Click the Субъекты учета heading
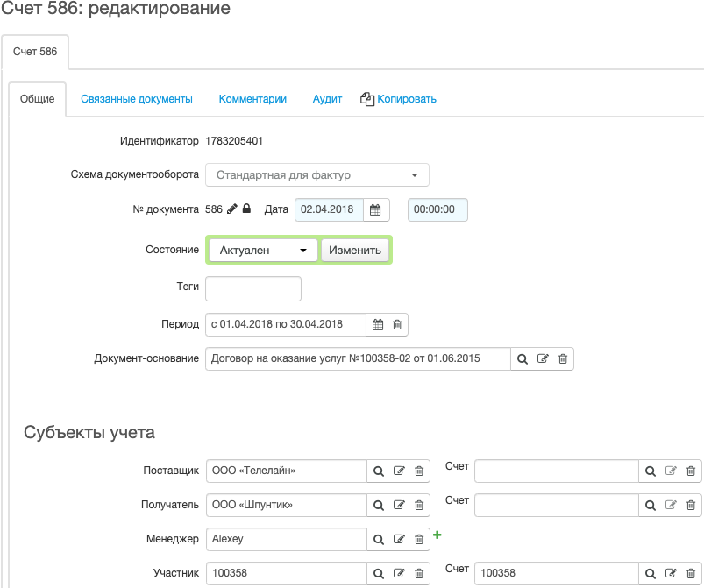 (x=89, y=432)
